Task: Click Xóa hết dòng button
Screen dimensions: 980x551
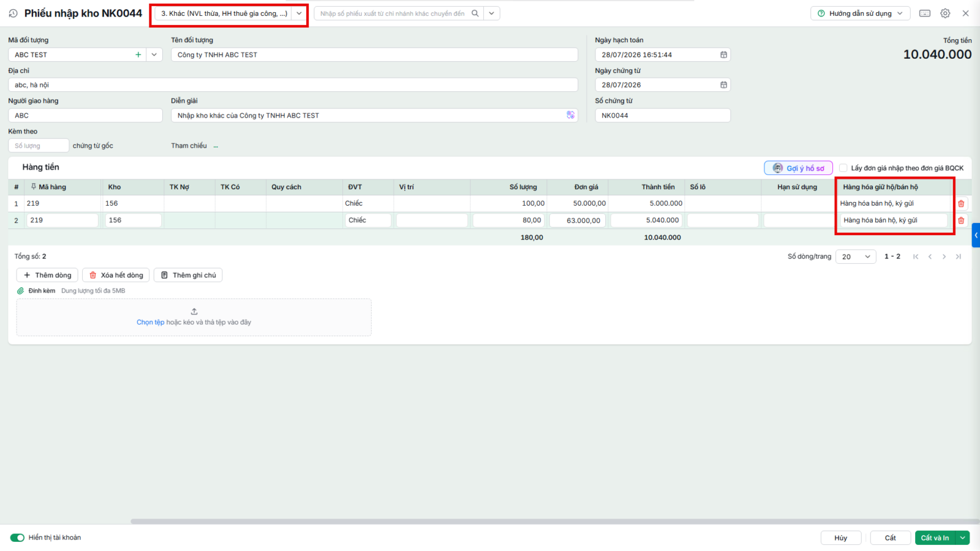Action: 116,275
